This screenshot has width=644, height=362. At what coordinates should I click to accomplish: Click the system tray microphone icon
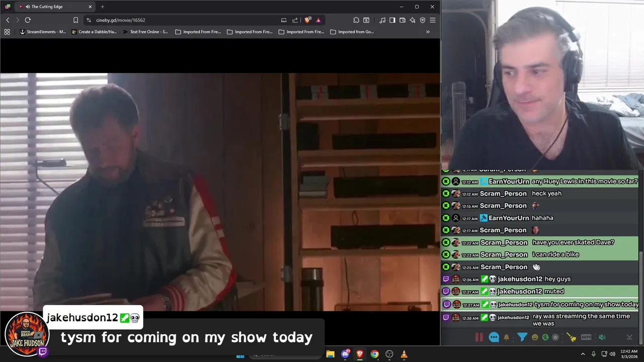[x=594, y=354]
